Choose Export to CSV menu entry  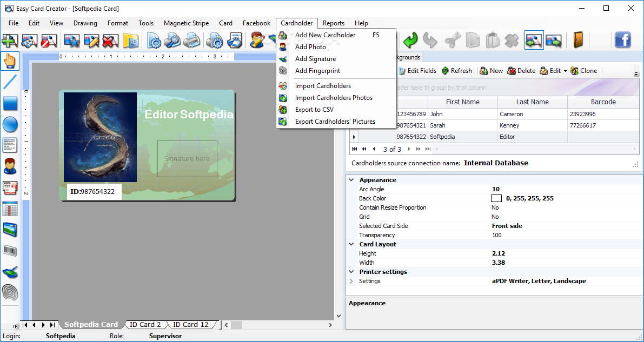[336, 110]
